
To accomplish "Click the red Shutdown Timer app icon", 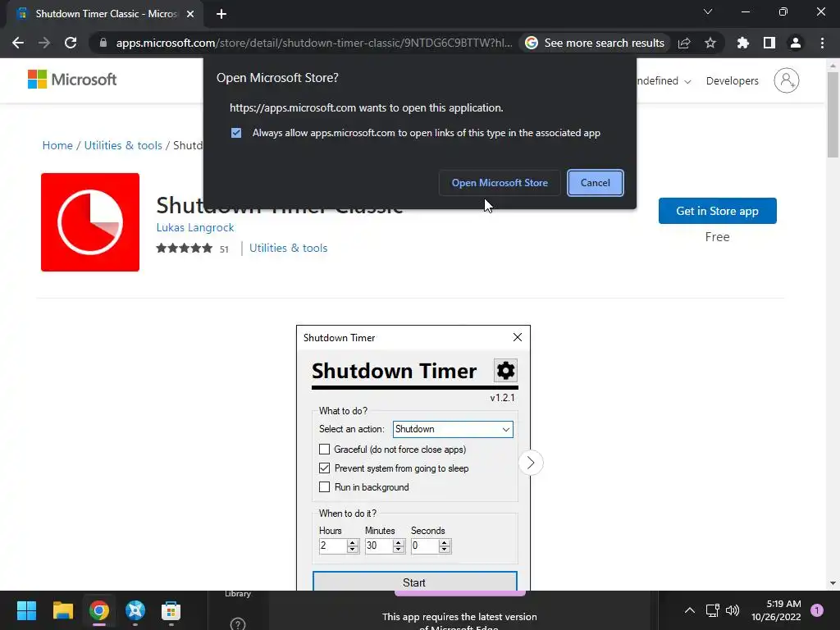I will [90, 221].
